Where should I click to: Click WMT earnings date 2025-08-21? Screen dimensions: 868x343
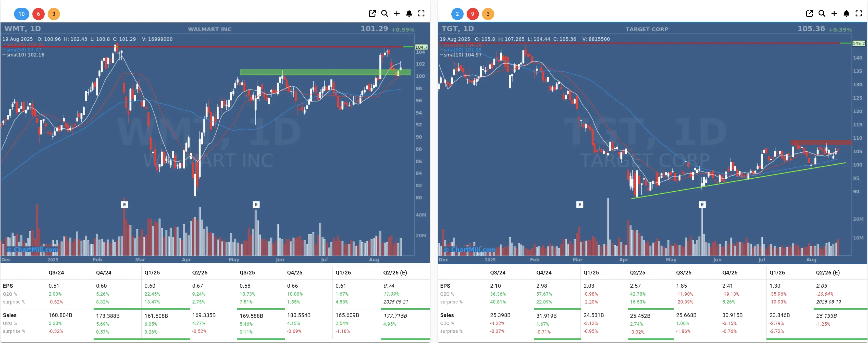pyautogui.click(x=395, y=302)
